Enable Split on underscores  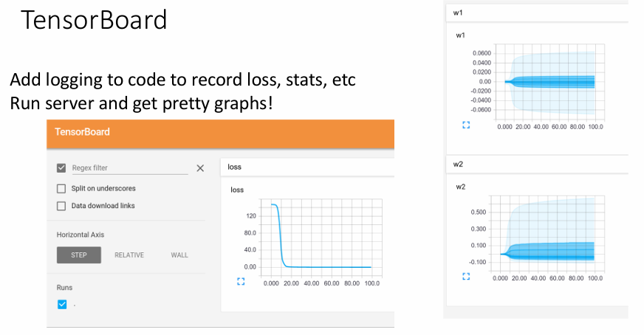tap(61, 188)
